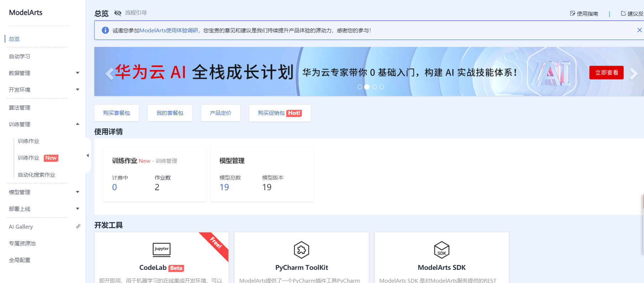
Task: Open 算法管理 in the sidebar
Action: (x=20, y=107)
